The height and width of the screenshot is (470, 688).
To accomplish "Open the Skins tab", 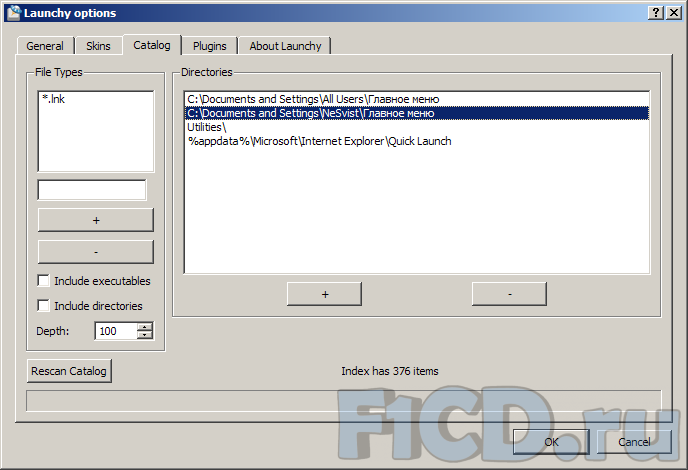I will pyautogui.click(x=98, y=46).
